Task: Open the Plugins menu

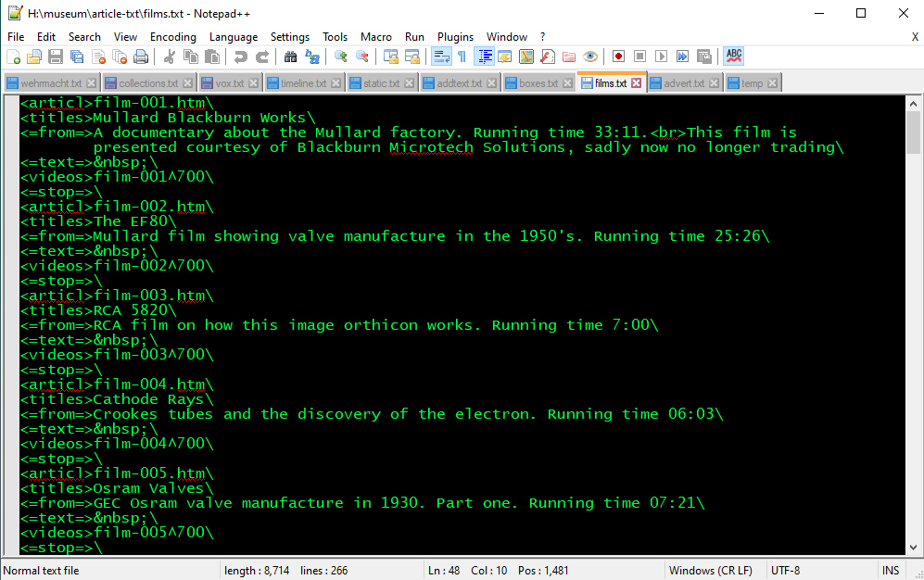Action: (x=455, y=37)
